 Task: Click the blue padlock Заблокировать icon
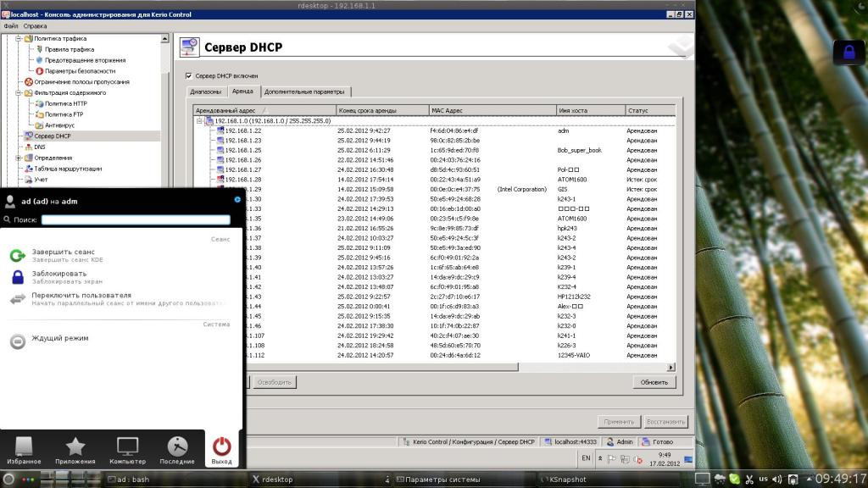[18, 277]
